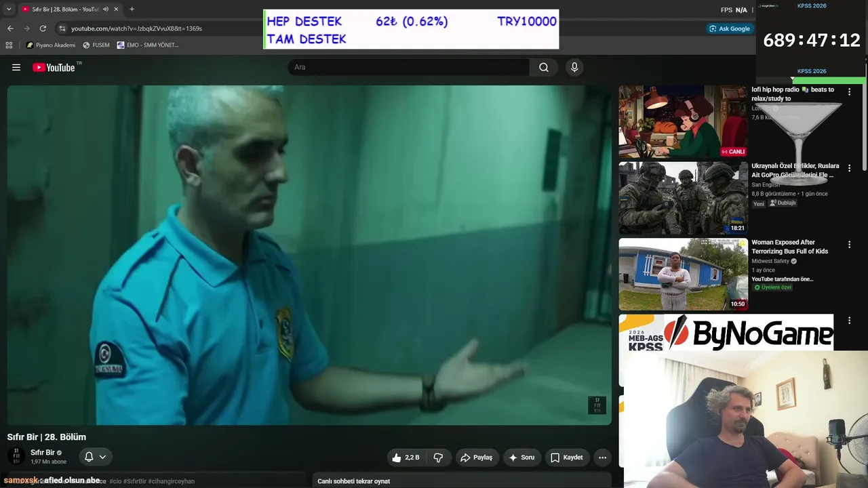
Task: Focus the browser address bar URL
Action: coord(136,28)
